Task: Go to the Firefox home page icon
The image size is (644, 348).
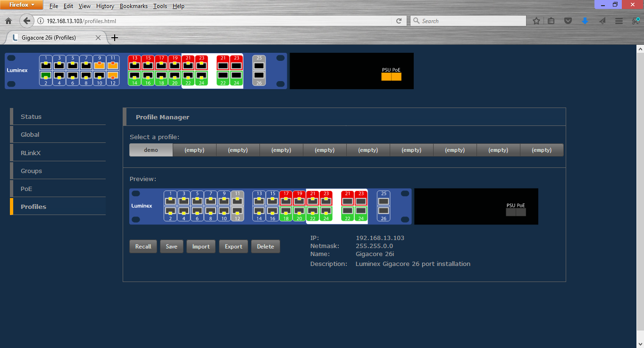Action: (8, 21)
